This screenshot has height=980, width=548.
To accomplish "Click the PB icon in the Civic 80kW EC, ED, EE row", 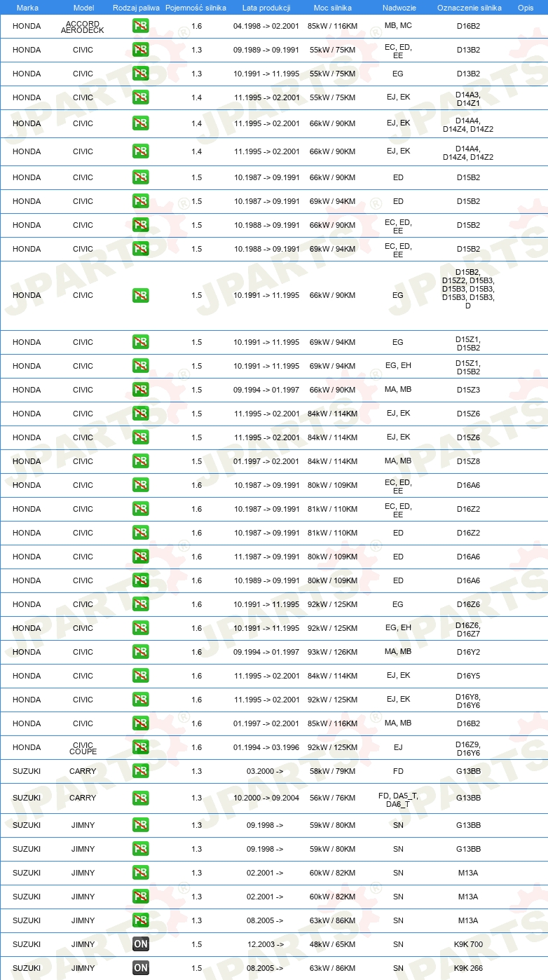I will click(x=140, y=485).
